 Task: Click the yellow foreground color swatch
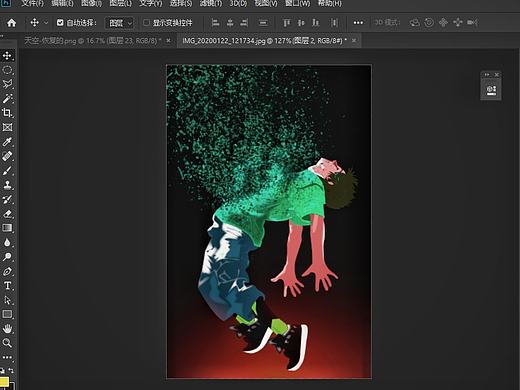(4, 382)
